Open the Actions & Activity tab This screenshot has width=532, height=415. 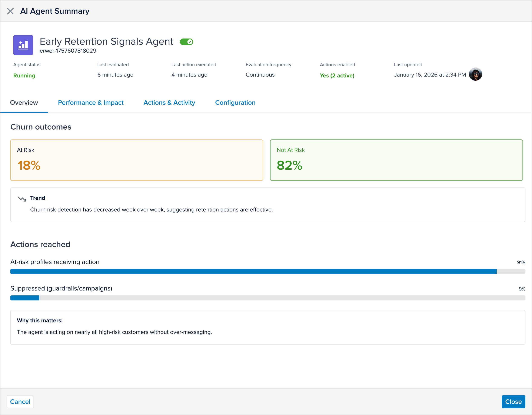(x=169, y=103)
